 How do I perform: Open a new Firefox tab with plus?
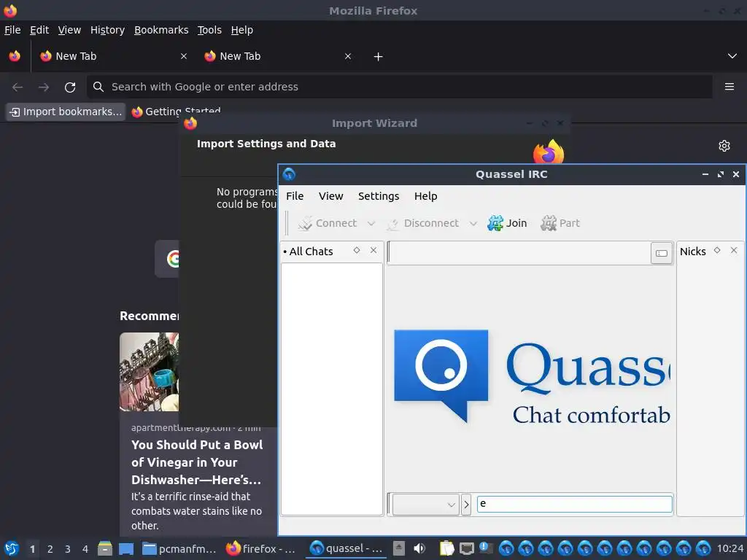pyautogui.click(x=378, y=57)
